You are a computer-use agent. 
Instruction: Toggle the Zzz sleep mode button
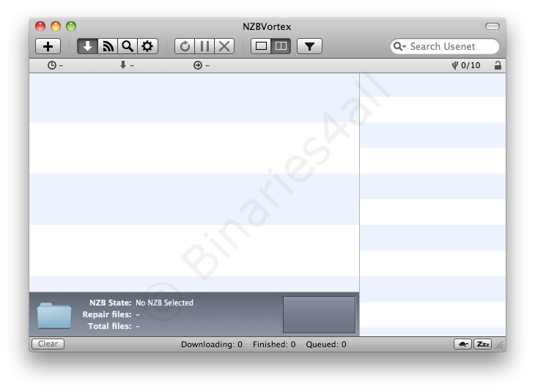(x=482, y=344)
